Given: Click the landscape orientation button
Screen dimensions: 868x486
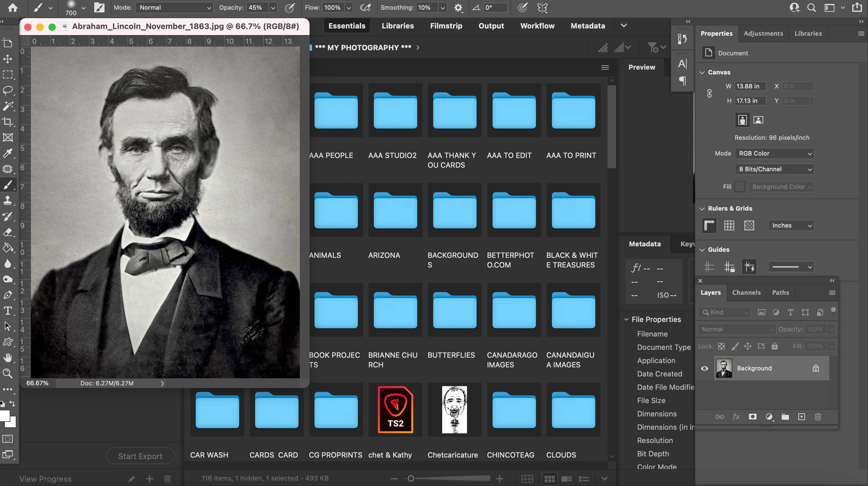Looking at the screenshot, I should click(x=758, y=120).
